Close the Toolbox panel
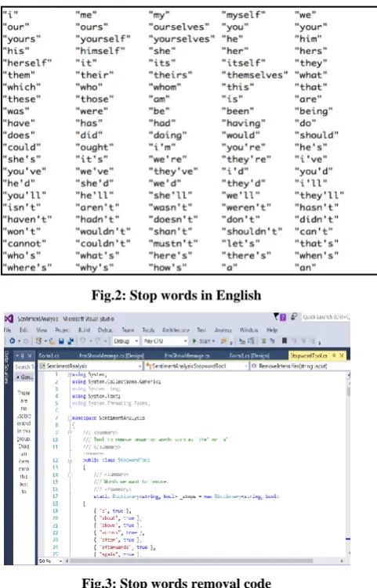This screenshot has width=377, height=588. [x=30, y=355]
